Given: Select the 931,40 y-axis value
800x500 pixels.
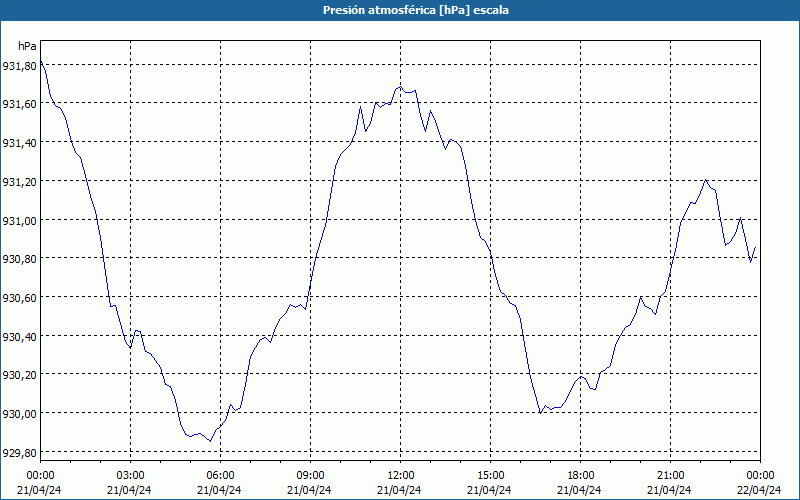Looking at the screenshot, I should pyautogui.click(x=19, y=143).
